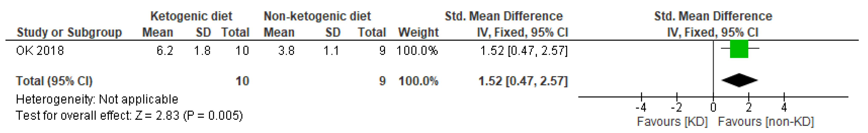Click the green square study marker

point(739,49)
